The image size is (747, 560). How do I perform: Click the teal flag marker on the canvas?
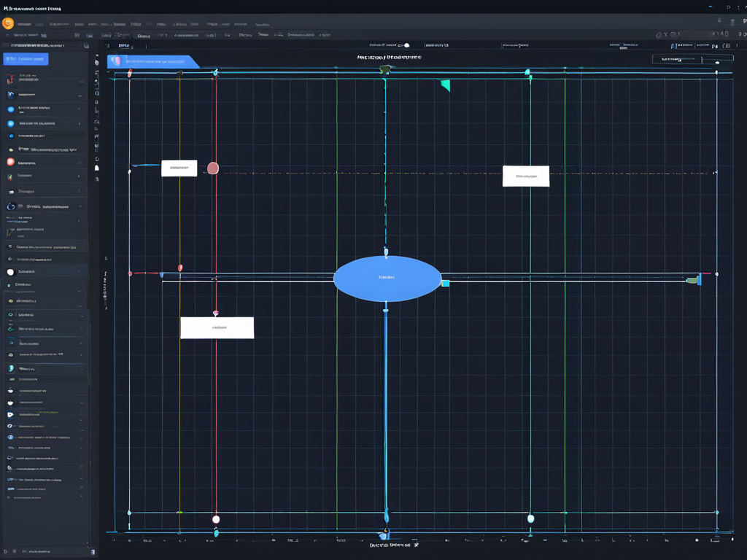445,86
